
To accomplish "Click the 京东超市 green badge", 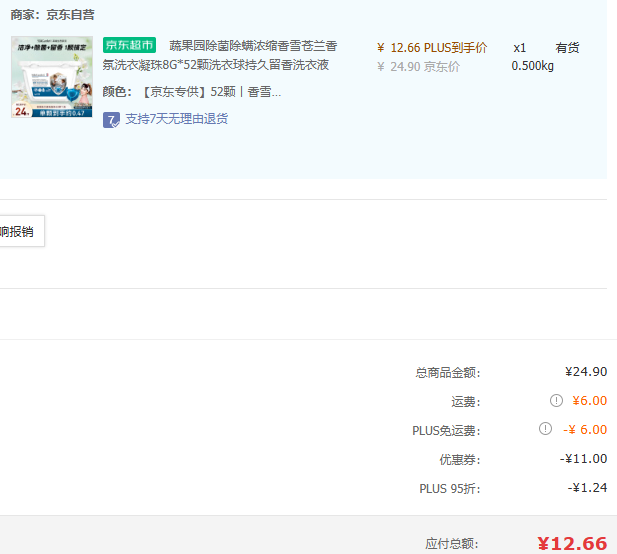I will point(129,45).
